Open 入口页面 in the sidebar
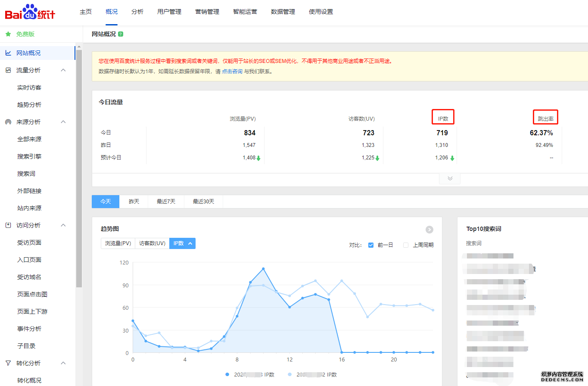Image resolution: width=588 pixels, height=386 pixels. (29, 260)
